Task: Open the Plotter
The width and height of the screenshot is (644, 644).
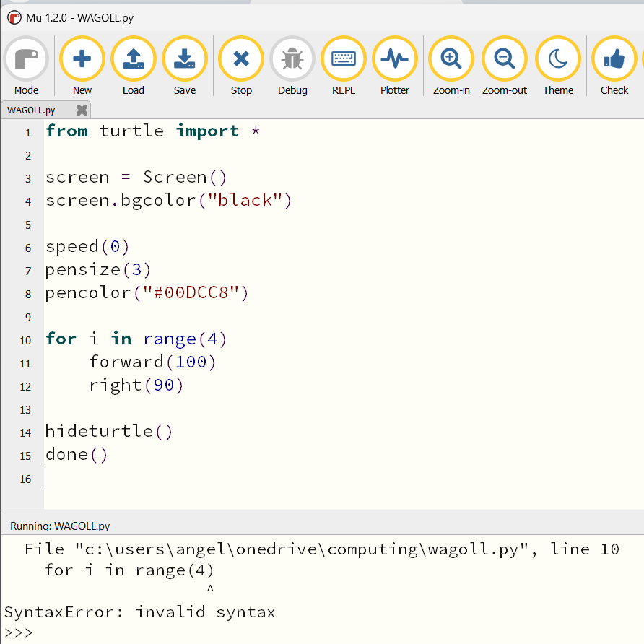Action: pos(395,66)
